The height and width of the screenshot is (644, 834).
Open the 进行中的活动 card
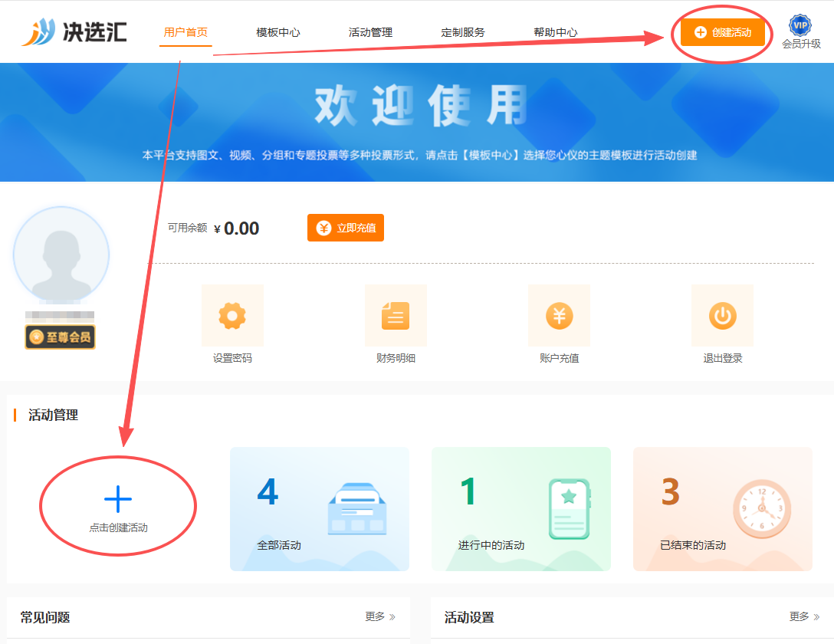[520, 509]
